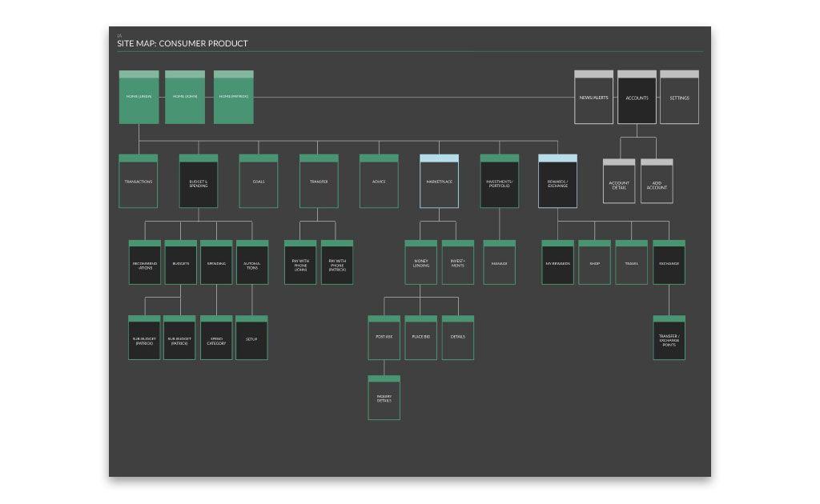
Task: Select the Transactions page node
Action: click(139, 182)
